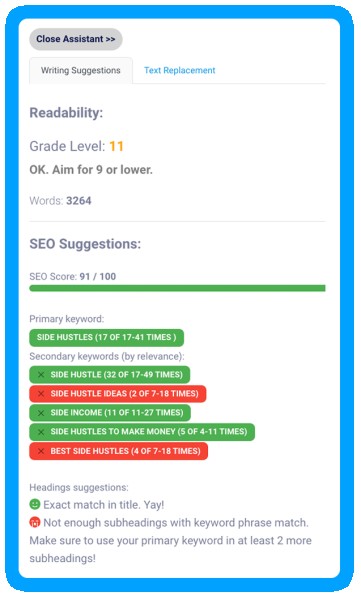Screen dimensions: 361x600
Task: Remove SIDE INCOME keyword via its X icon
Action: click(x=41, y=413)
